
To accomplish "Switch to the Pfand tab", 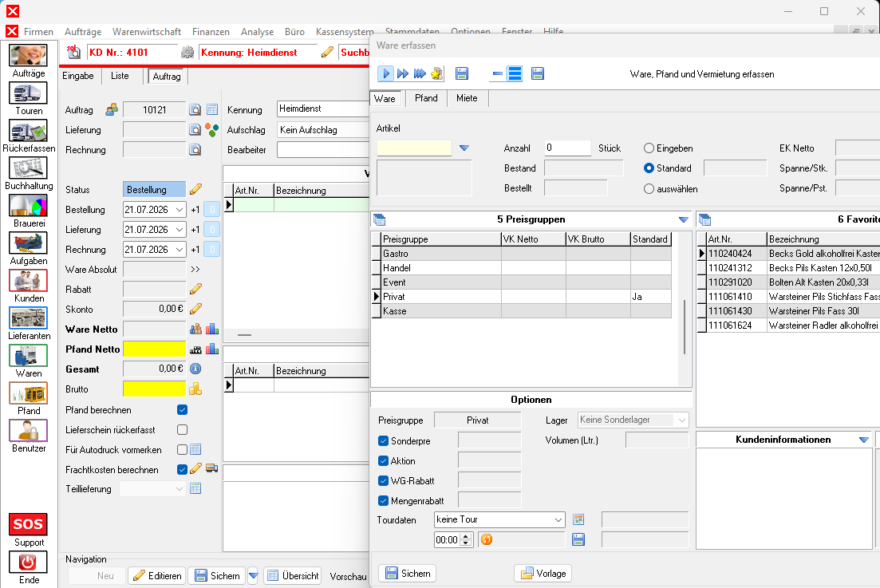I will (426, 98).
